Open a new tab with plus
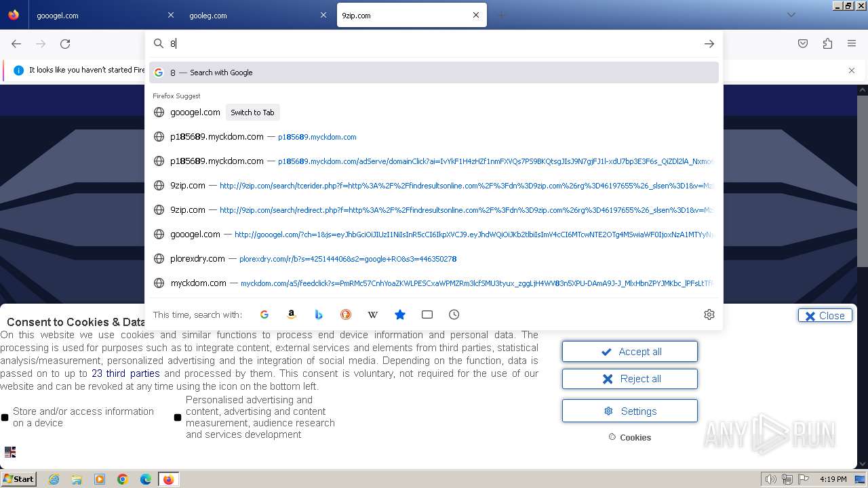The width and height of the screenshot is (868, 488). [501, 15]
